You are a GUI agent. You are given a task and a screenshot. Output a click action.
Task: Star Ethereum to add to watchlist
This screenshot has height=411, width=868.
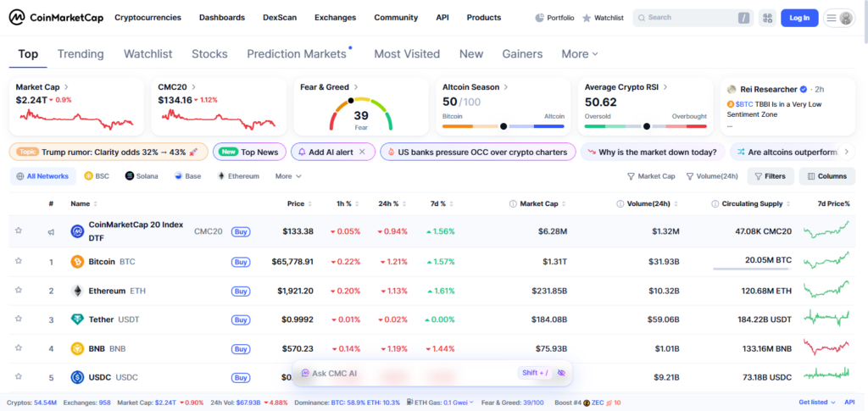pos(19,290)
